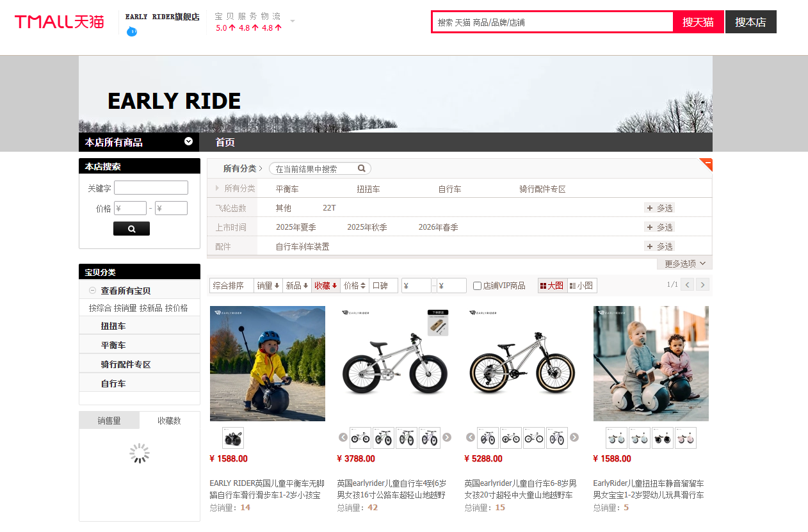Select the 22T flywheel filter
Screen dimensions: 808x532
click(329, 208)
